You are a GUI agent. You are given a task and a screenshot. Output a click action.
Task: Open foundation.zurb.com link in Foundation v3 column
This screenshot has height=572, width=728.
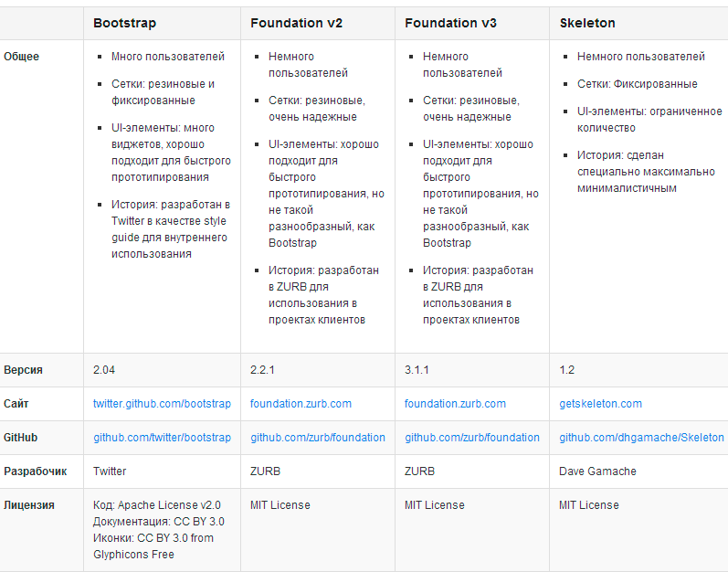pos(455,404)
